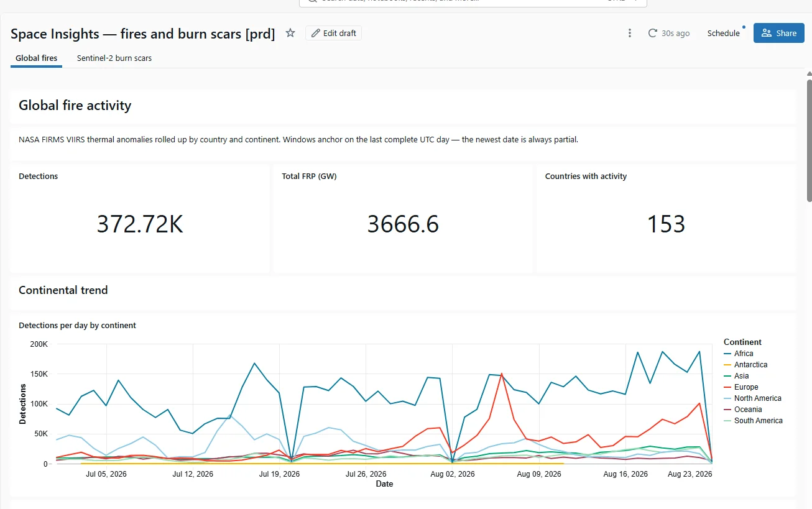Click the 372.72K detections value
This screenshot has width=812, height=509.
(x=140, y=224)
